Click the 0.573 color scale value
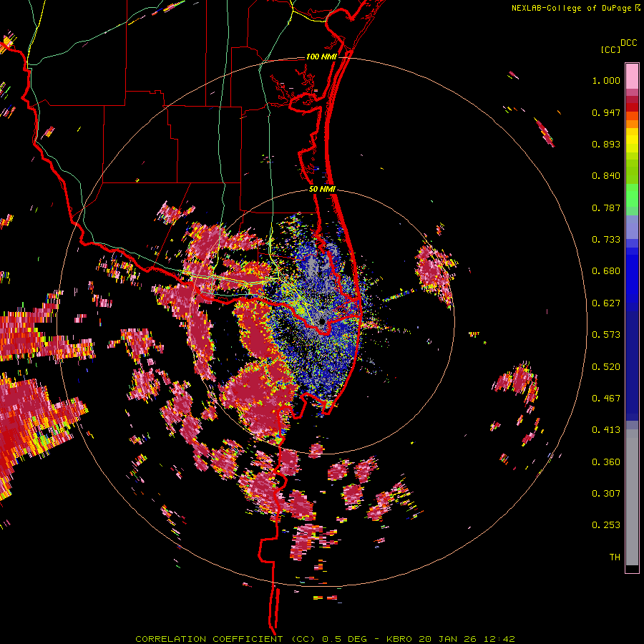644x644 pixels. click(606, 335)
